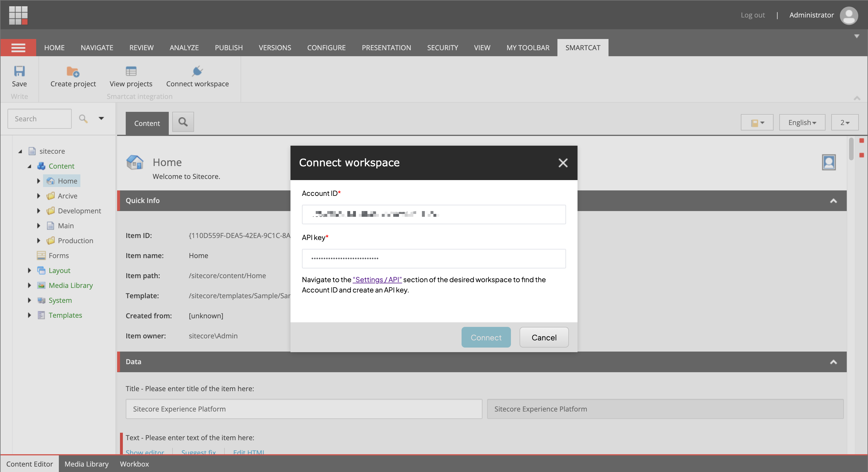Image resolution: width=868 pixels, height=472 pixels.
Task: Expand the Media Library tree node
Action: 29,286
